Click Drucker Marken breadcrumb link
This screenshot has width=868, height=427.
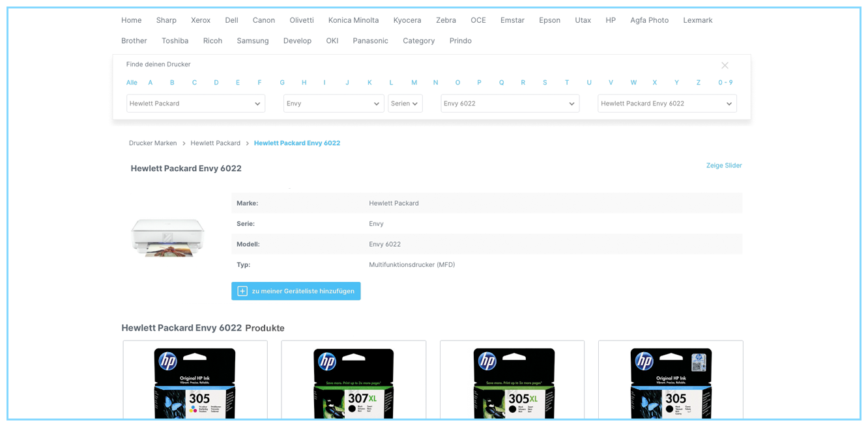click(152, 143)
